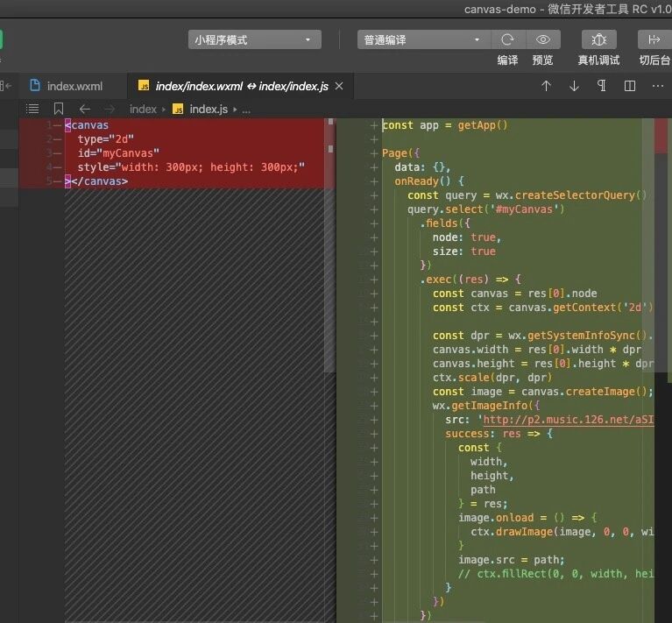The height and width of the screenshot is (623, 672).
Task: Select the index/index.wxml ↔ index/index.js diff tab
Action: pyautogui.click(x=241, y=86)
